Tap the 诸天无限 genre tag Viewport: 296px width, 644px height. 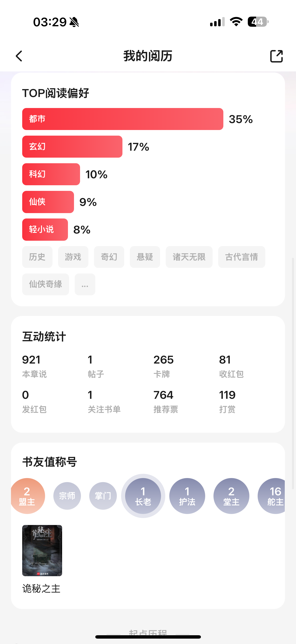[189, 257]
